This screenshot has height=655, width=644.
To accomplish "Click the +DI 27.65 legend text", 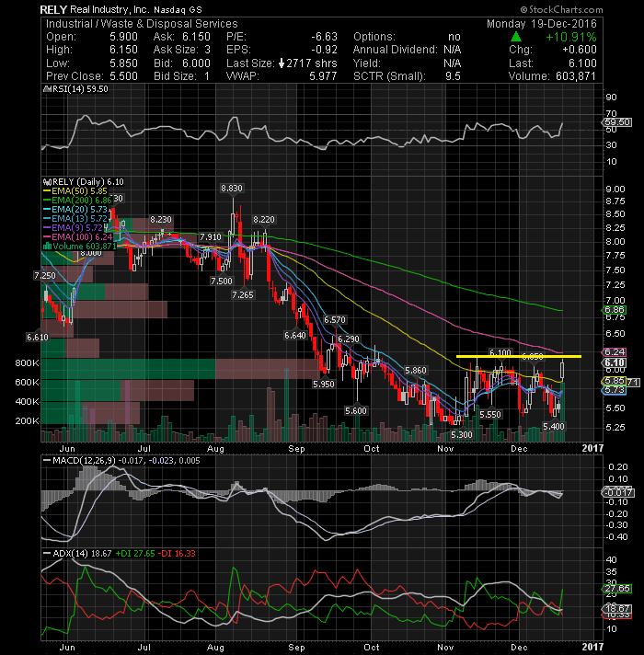I will click(135, 554).
